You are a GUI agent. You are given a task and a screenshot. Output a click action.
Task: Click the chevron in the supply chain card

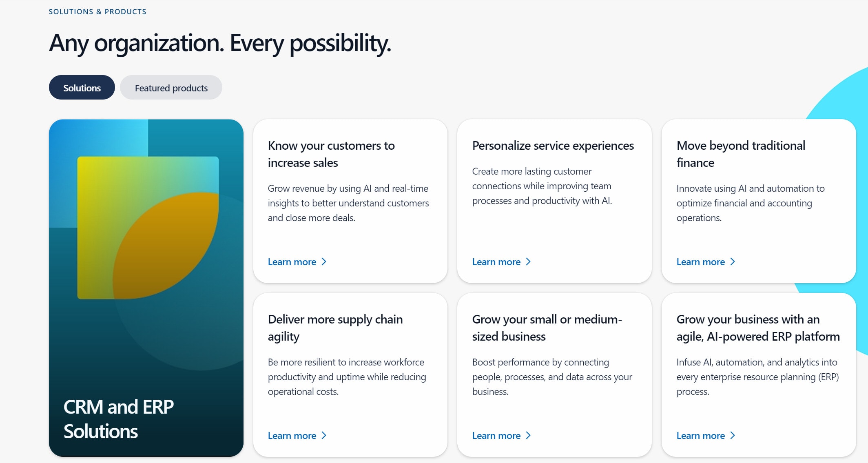pos(324,436)
